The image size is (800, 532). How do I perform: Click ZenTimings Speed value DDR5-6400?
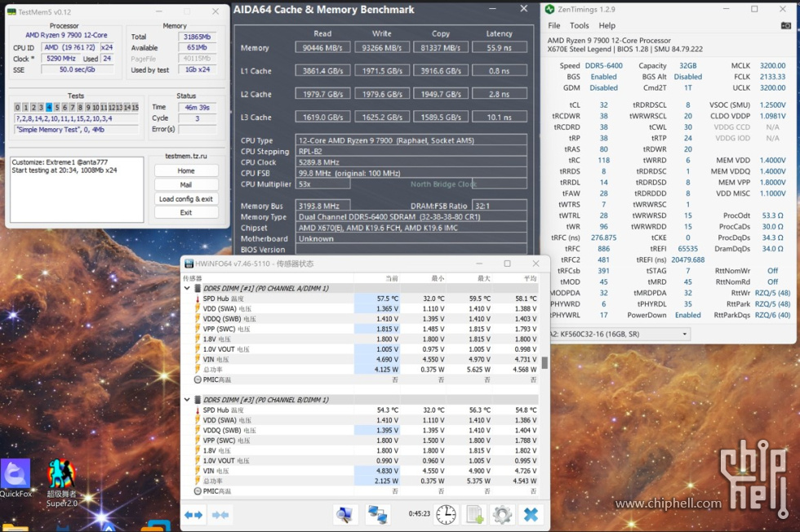pos(603,66)
